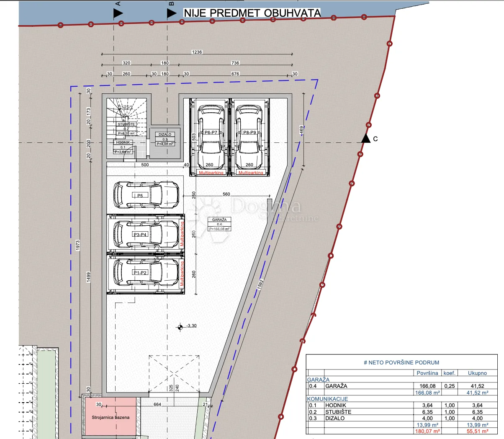Select the car labeled P1-P2
The width and height of the screenshot is (504, 439).
146,272
